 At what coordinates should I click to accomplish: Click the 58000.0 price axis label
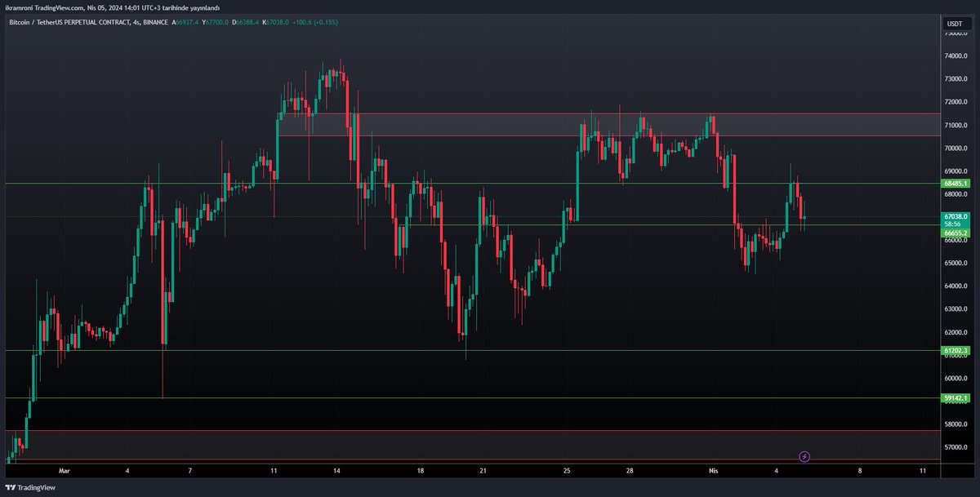tap(955, 424)
